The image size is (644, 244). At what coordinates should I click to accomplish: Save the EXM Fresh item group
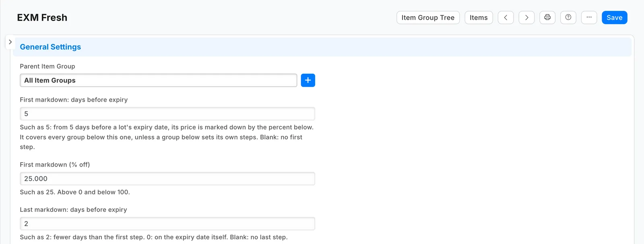[x=614, y=17]
